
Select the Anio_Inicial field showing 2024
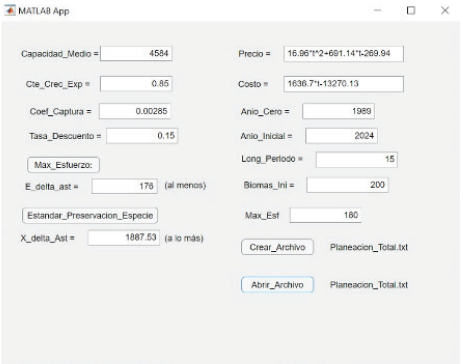click(x=341, y=136)
